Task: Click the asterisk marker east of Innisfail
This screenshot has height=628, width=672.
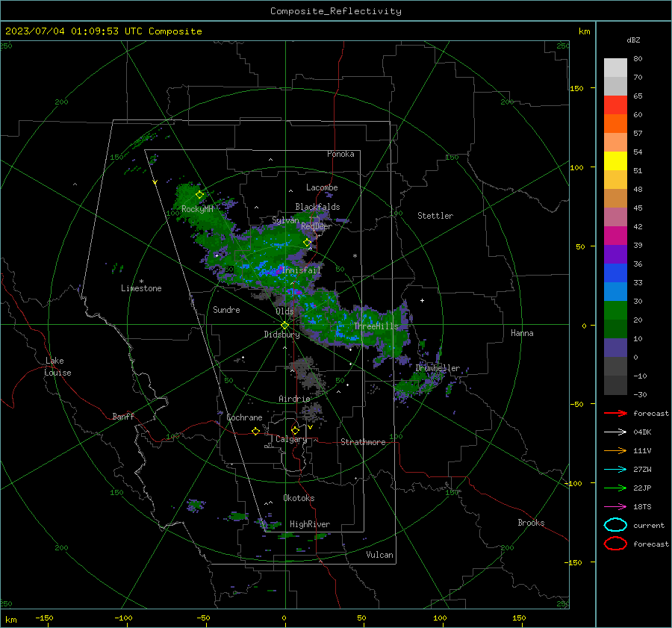Action: (355, 256)
